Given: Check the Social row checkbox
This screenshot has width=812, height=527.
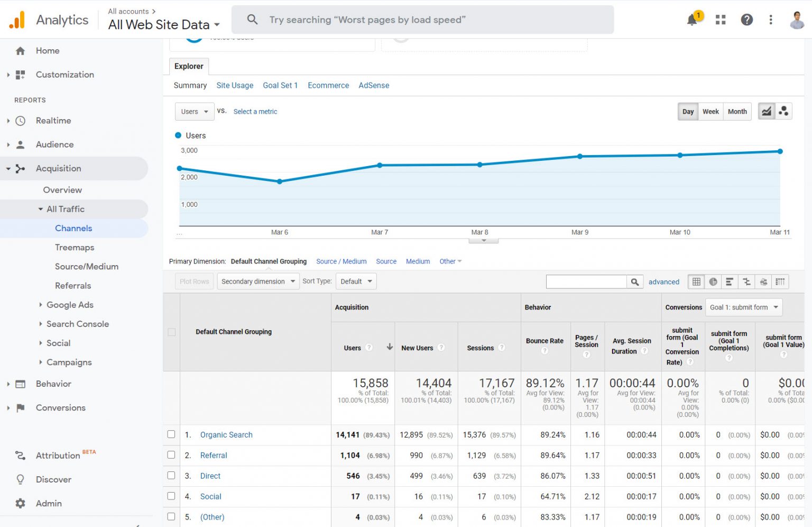Looking at the screenshot, I should click(171, 496).
